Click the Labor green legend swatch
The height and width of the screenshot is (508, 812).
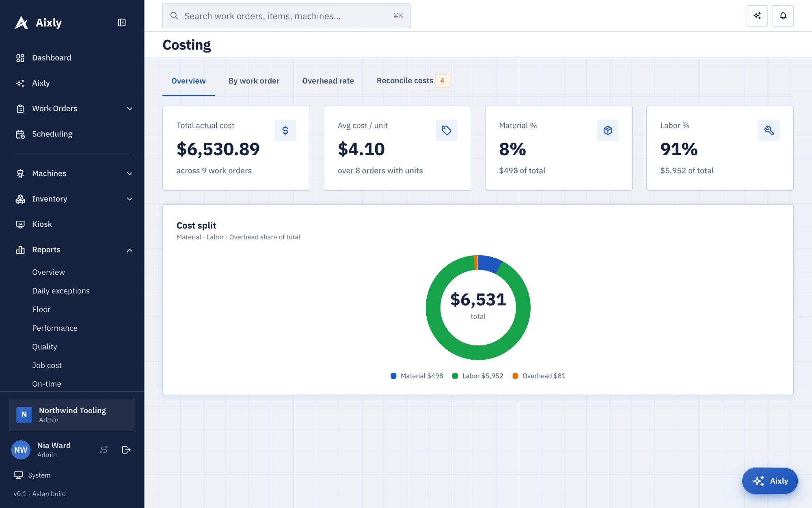455,376
